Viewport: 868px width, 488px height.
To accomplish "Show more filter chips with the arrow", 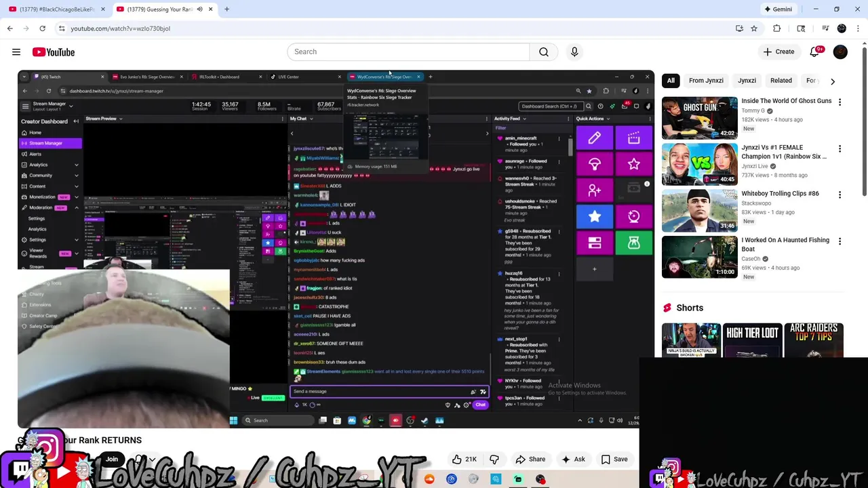I will [x=833, y=81].
